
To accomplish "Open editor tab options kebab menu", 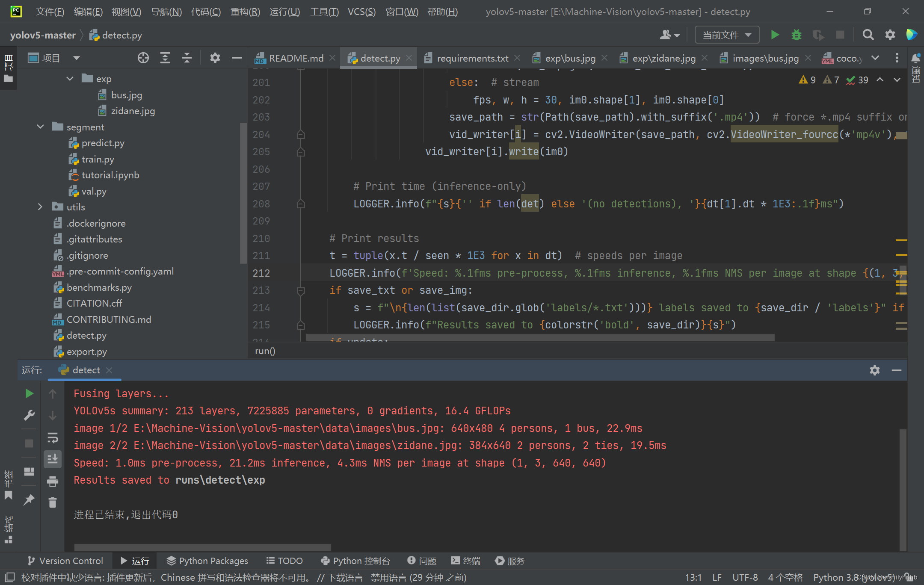I will pyautogui.click(x=897, y=58).
